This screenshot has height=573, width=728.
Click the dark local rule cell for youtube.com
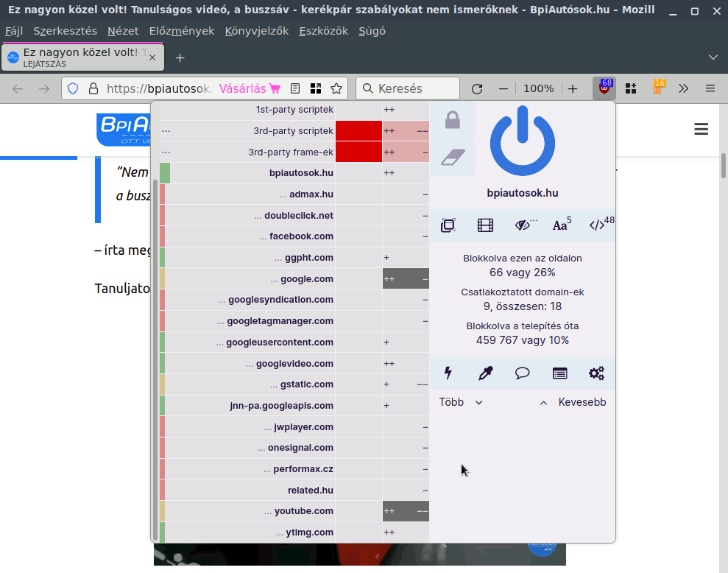tap(406, 511)
